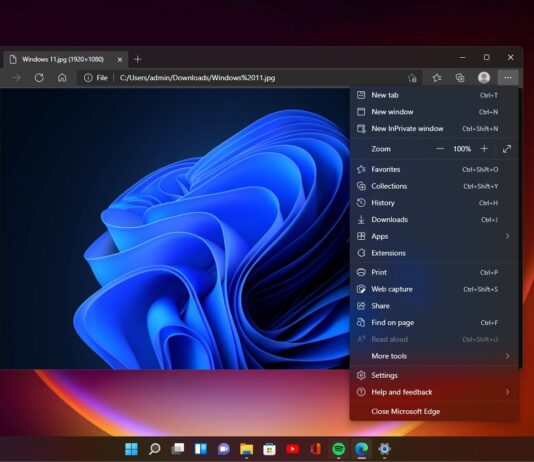Open Microsoft Store on the taskbar
This screenshot has width=534, height=462.
coord(269,449)
